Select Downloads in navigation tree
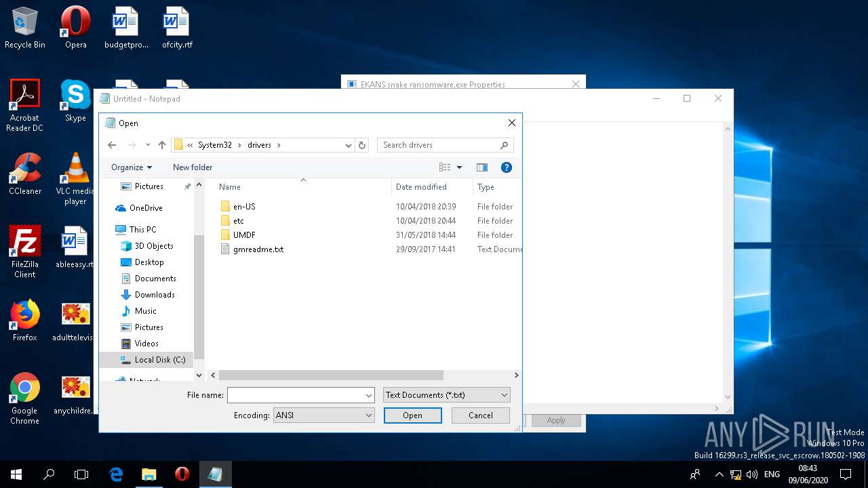Viewport: 868px width, 488px height. (x=155, y=295)
